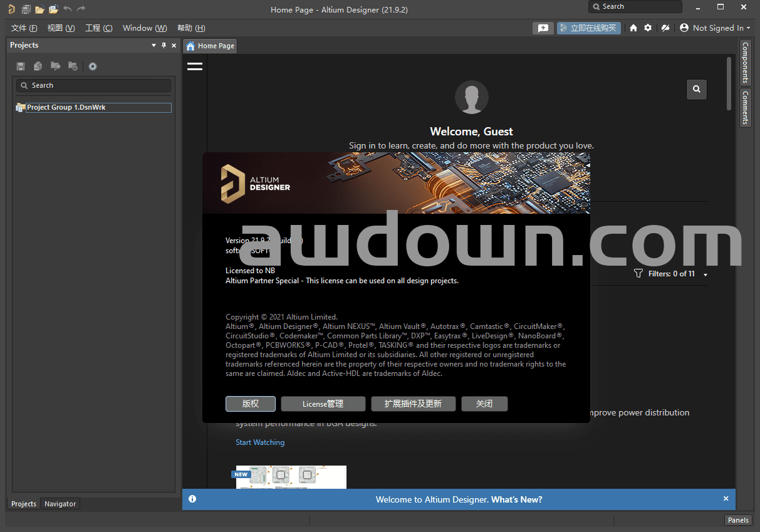
Task: Click the Home Page vertical scrollbar
Action: pyautogui.click(x=729, y=83)
